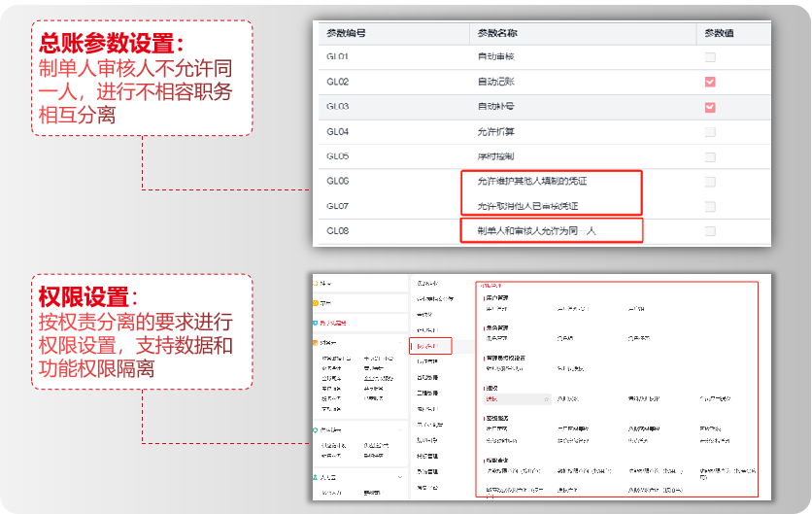The image size is (812, 514).
Task: Click the 参数编号 column header
Action: tap(347, 33)
